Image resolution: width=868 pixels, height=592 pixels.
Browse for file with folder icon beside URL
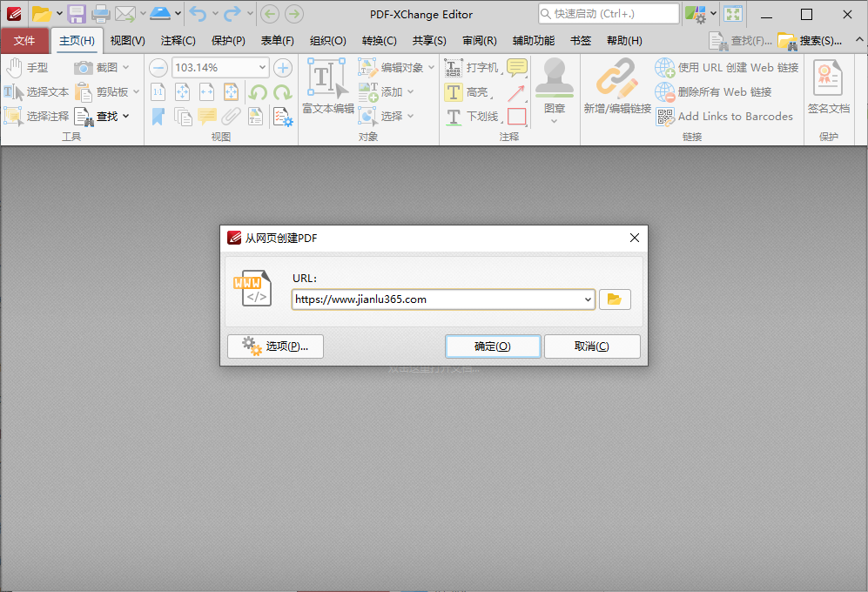tap(615, 299)
